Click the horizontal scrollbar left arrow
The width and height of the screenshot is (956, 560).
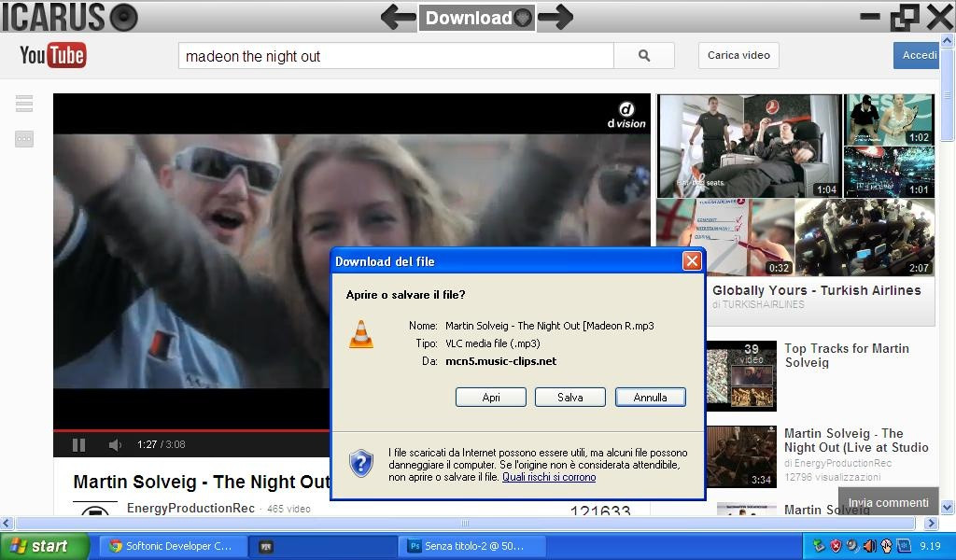tap(7, 523)
